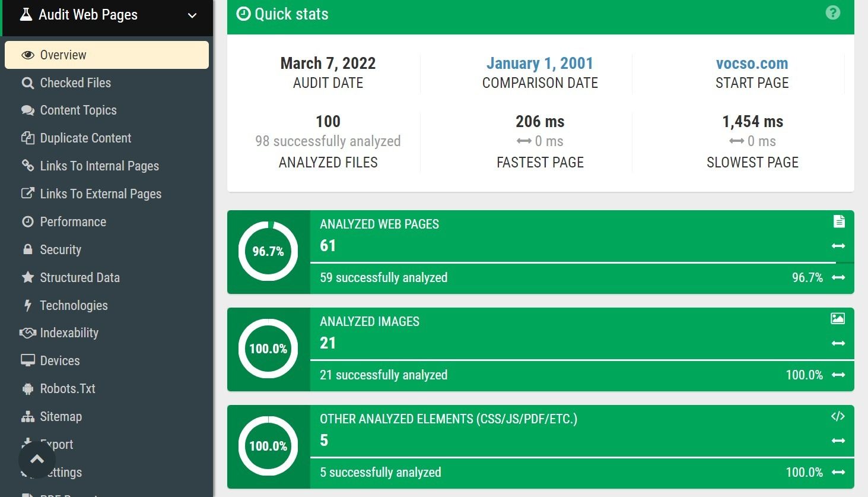Click the lightning bolt Technologies icon
The height and width of the screenshot is (497, 868).
[x=27, y=305]
